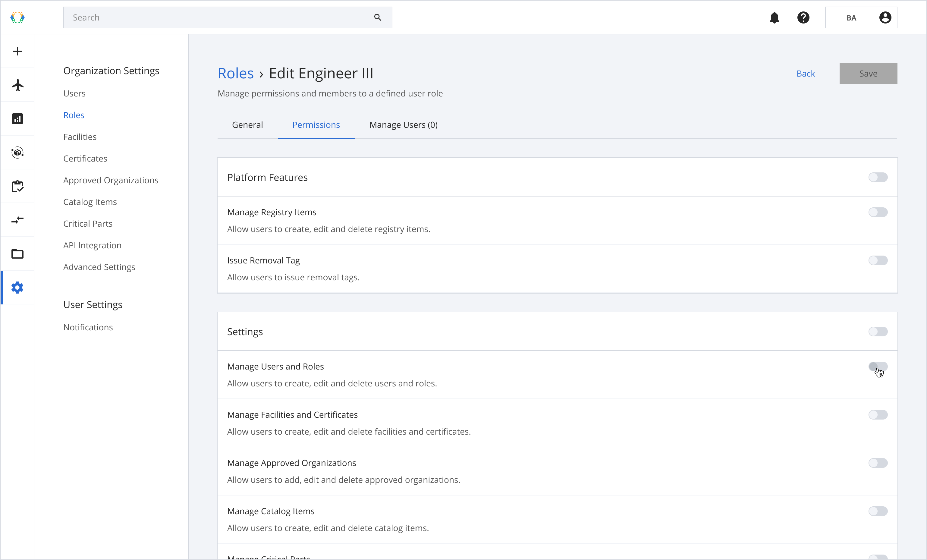Select Roles in the settings menu
Viewport: 927px width, 560px height.
pos(74,115)
